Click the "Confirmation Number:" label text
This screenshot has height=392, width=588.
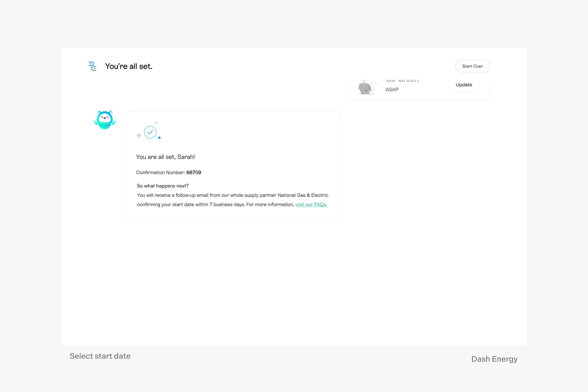[160, 172]
